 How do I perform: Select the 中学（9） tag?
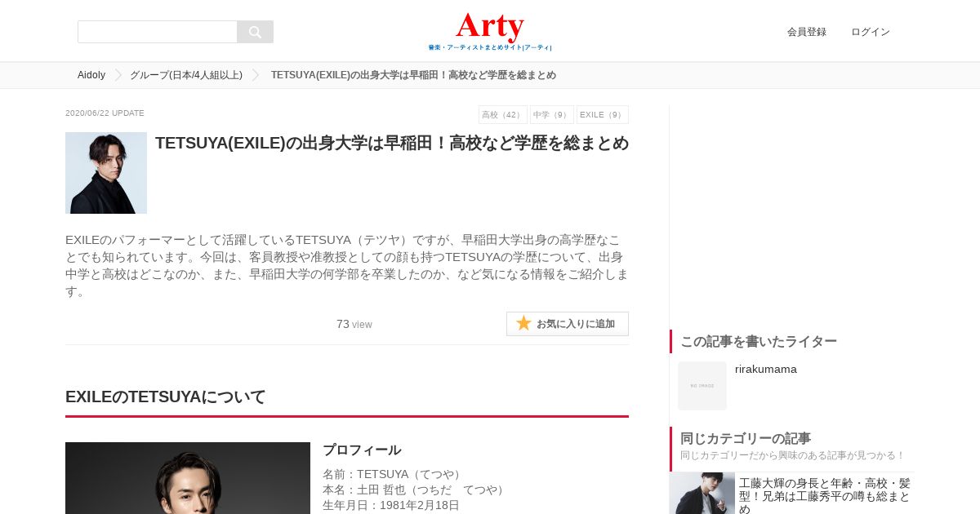(551, 115)
